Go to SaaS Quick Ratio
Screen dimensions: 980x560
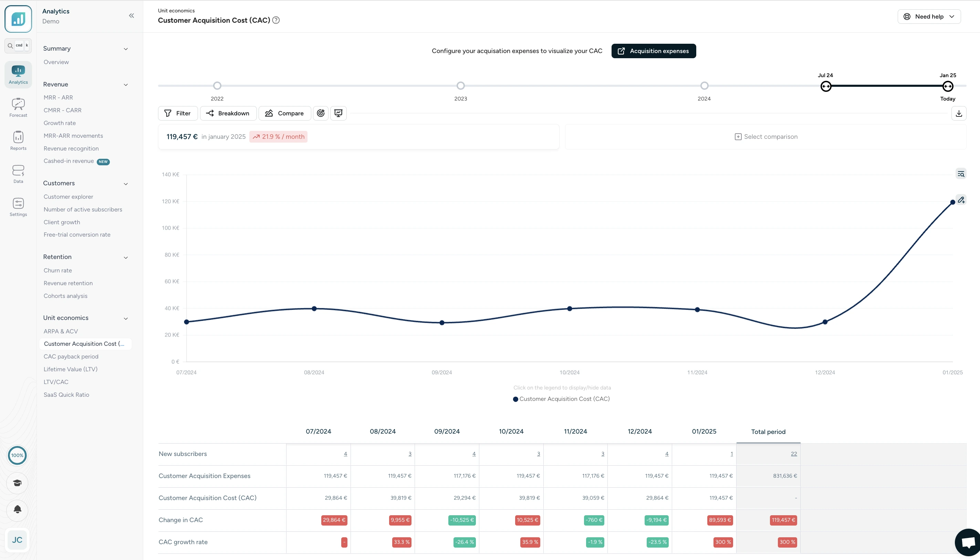point(66,395)
